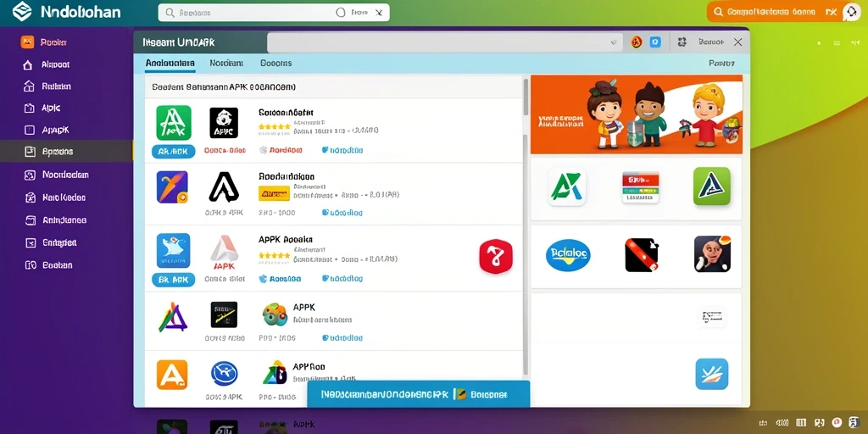Click the small QR-like icon in the right panel
Viewport: 868px width, 434px height.
coord(712,317)
